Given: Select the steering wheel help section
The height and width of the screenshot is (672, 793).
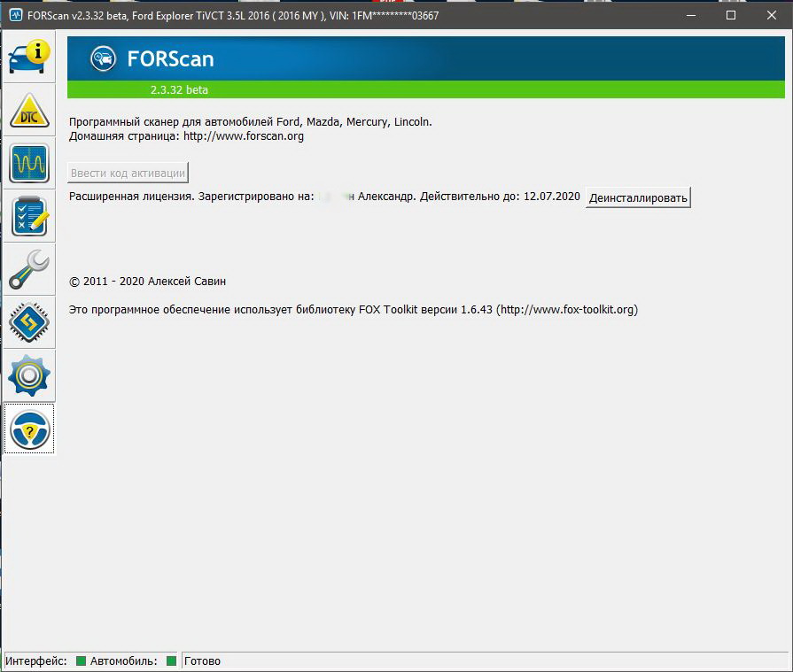Looking at the screenshot, I should pos(29,429).
